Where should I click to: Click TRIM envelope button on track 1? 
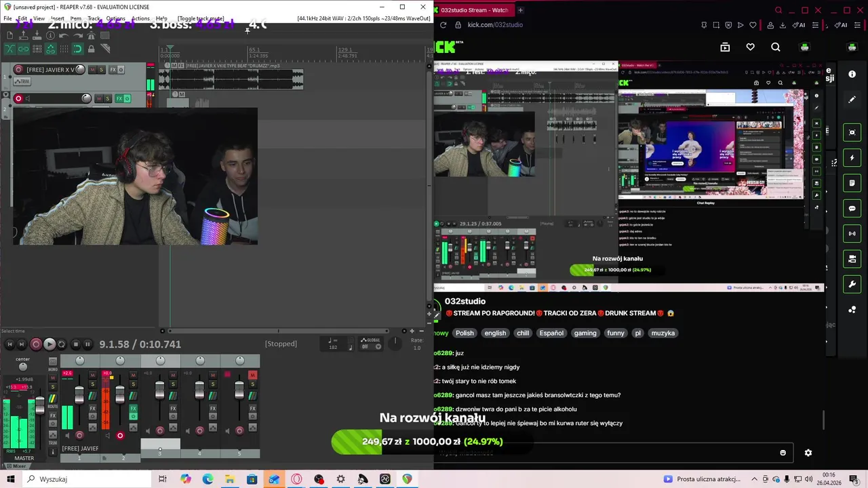pyautogui.click(x=22, y=81)
